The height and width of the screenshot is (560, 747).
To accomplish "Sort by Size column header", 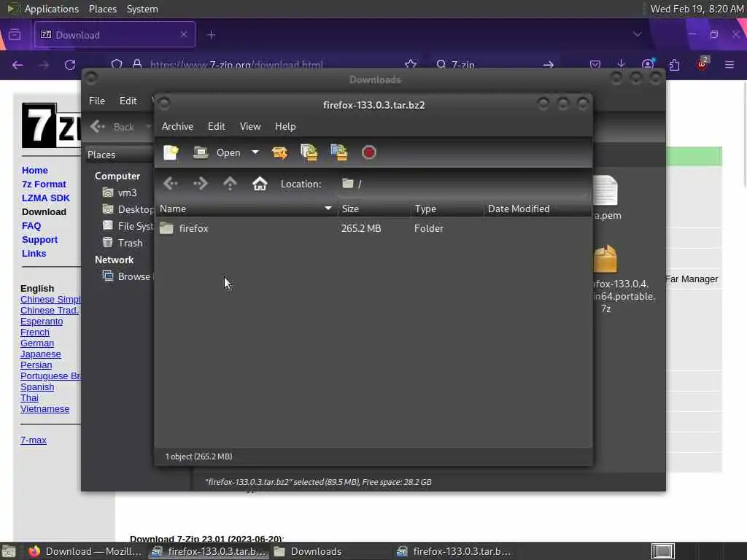I will (x=374, y=209).
